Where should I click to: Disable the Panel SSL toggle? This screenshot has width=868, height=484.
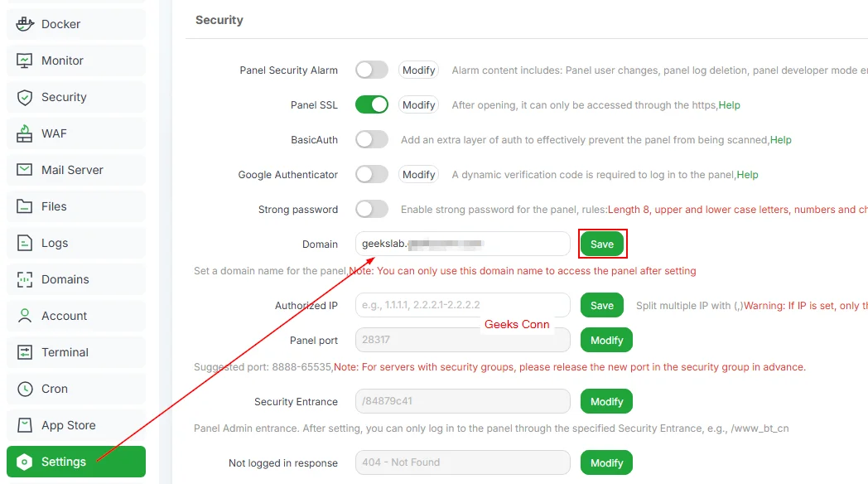pyautogui.click(x=371, y=105)
